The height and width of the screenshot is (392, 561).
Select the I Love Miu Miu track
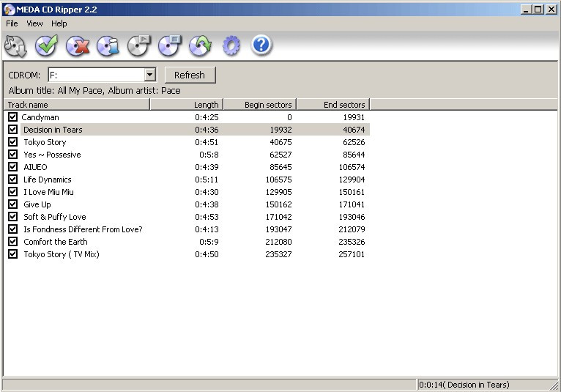pyautogui.click(x=48, y=192)
